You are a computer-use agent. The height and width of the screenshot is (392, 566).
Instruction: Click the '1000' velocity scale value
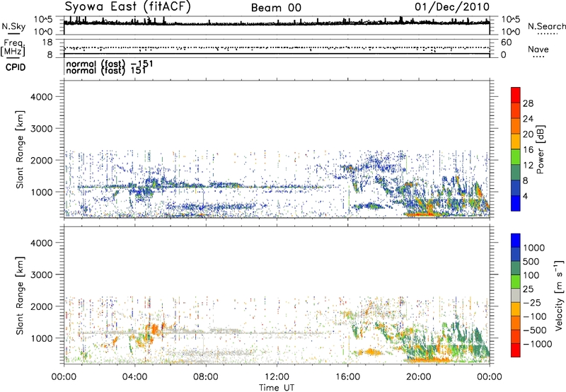(x=534, y=248)
